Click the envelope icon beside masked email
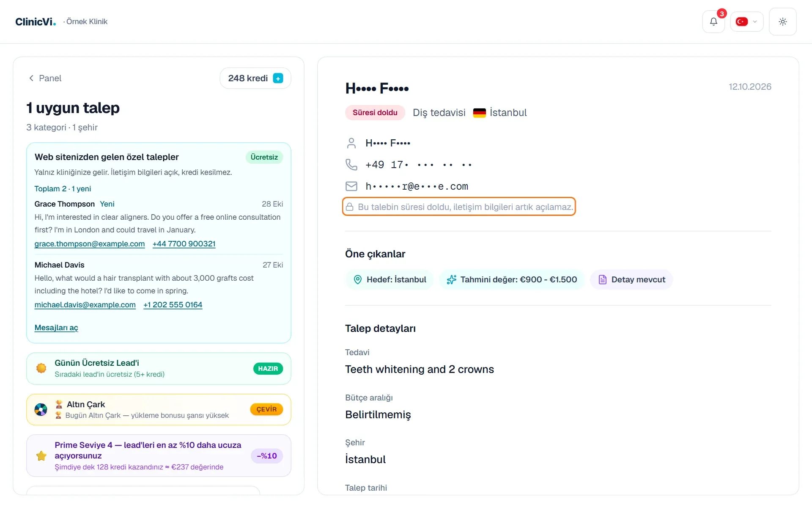 click(x=351, y=186)
